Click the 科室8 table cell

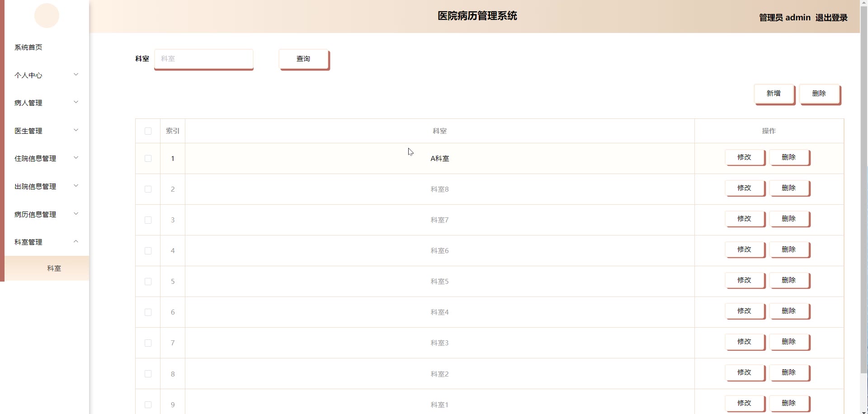point(439,189)
